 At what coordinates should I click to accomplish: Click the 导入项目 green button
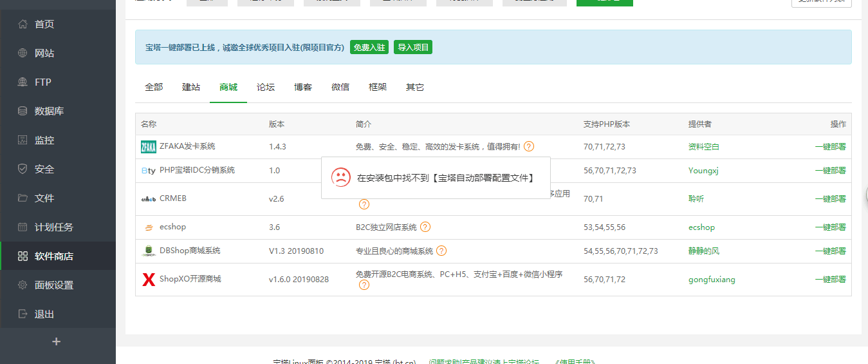coord(413,47)
